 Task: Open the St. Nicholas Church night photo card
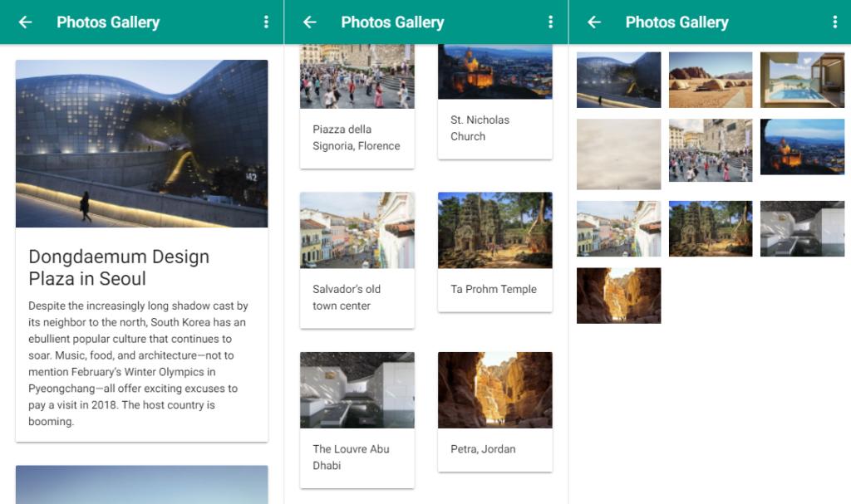[495, 71]
